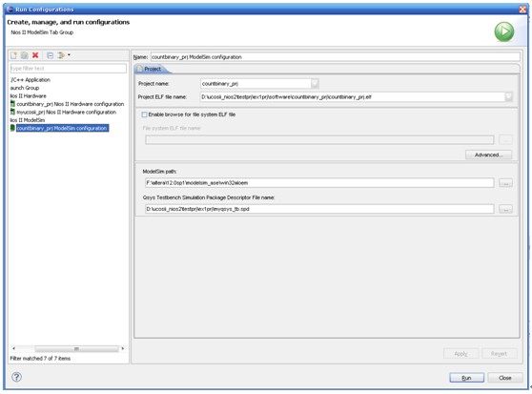
Task: Open the help question mark icon
Action: [16, 377]
